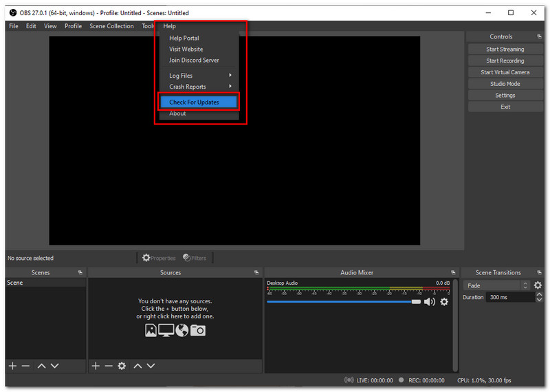550x392 pixels.
Task: Click the browser globe icon in Sources
Action: (182, 330)
